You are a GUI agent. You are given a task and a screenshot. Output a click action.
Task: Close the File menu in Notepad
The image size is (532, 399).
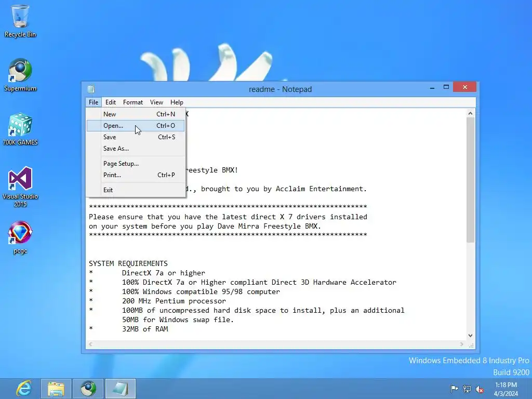pos(94,102)
